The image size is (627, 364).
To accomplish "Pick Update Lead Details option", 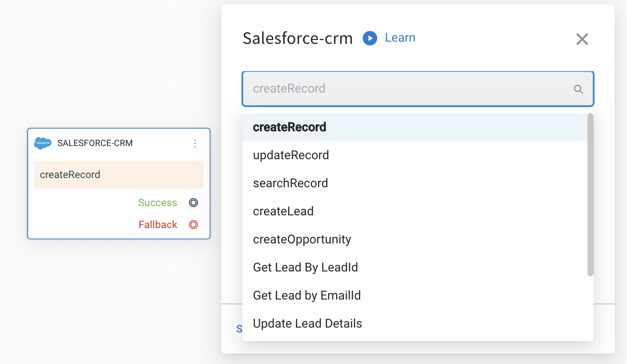I will tap(415, 324).
